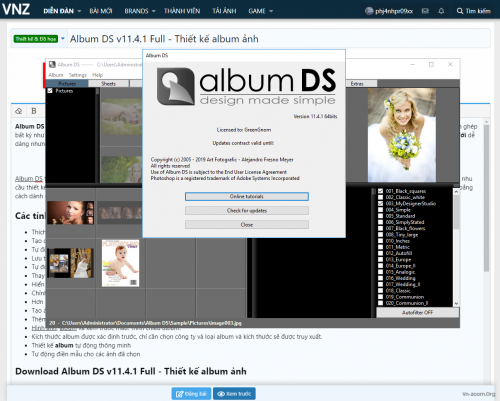
Task: Click the VNZ site logo
Action: (x=16, y=9)
